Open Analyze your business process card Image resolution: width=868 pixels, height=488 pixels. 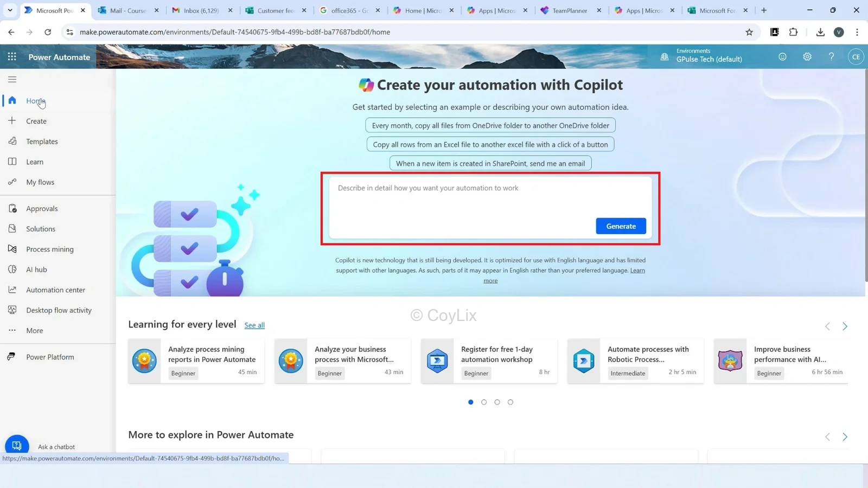(x=343, y=361)
